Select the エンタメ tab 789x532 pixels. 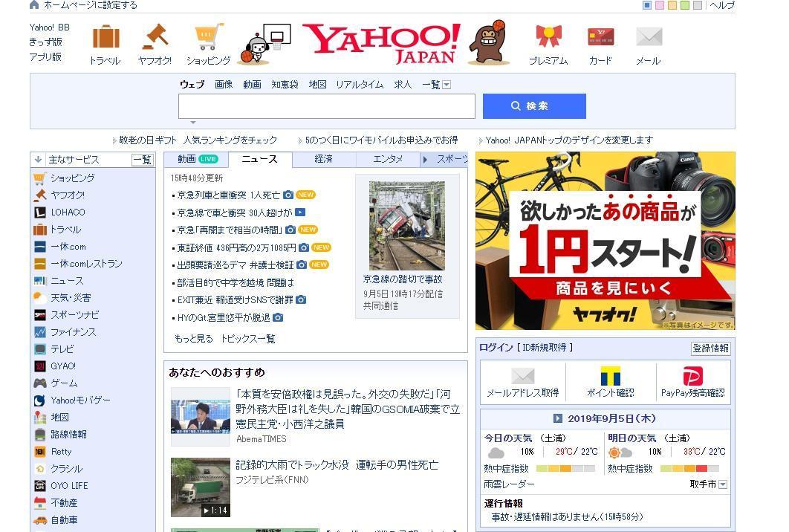pyautogui.click(x=388, y=159)
